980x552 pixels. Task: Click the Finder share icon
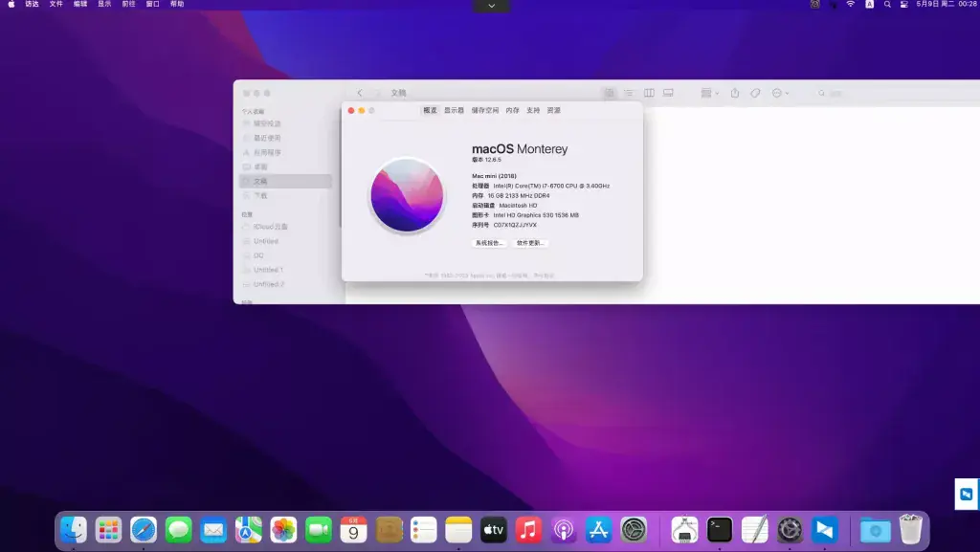[735, 93]
